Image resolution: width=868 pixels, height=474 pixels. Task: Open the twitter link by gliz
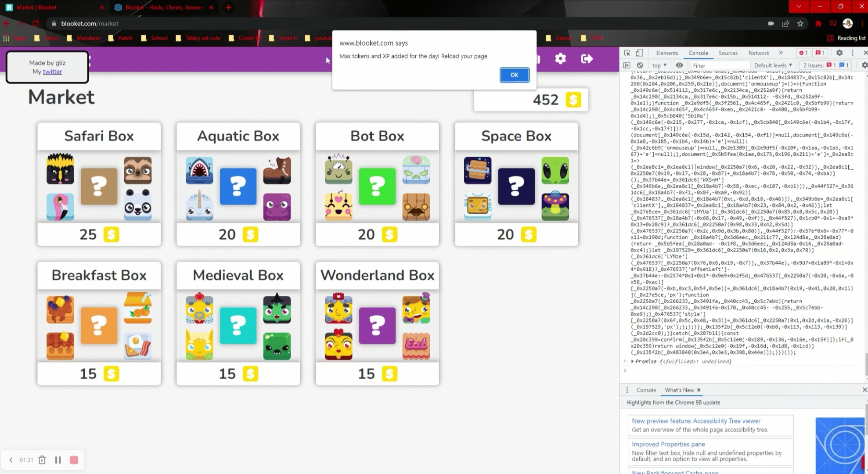[x=52, y=72]
